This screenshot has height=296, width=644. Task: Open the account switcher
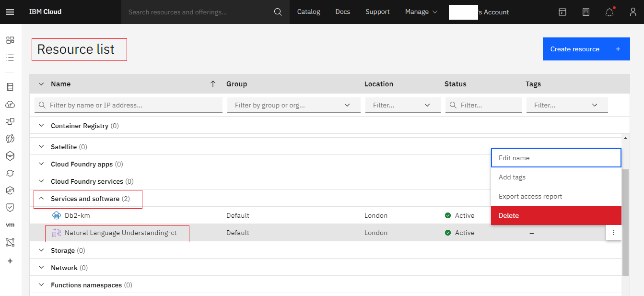pos(479,12)
